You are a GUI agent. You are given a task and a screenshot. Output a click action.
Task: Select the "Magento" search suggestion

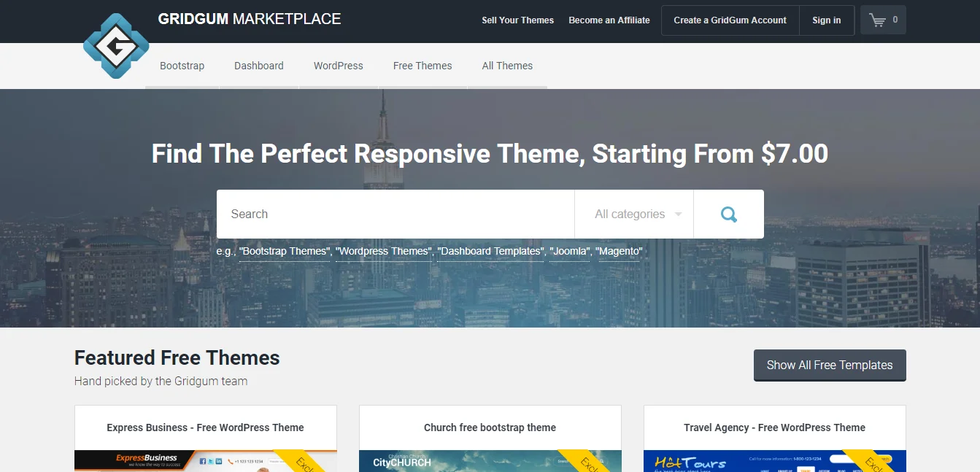[620, 252]
